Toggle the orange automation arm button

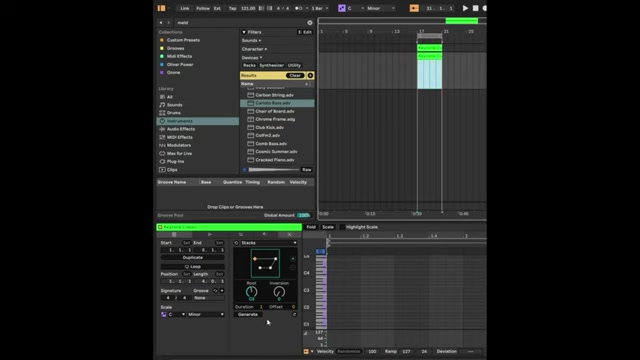pos(414,8)
